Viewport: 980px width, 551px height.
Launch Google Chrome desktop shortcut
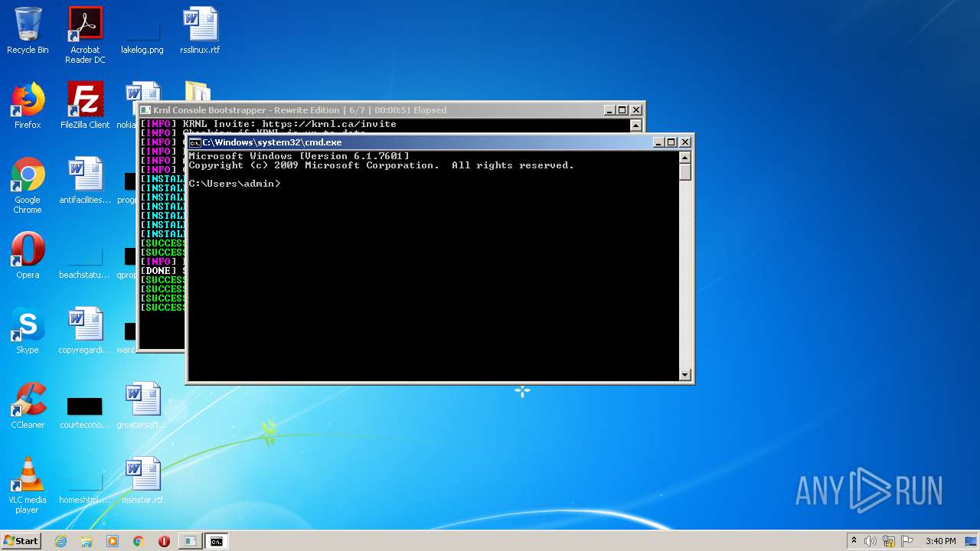coord(28,185)
